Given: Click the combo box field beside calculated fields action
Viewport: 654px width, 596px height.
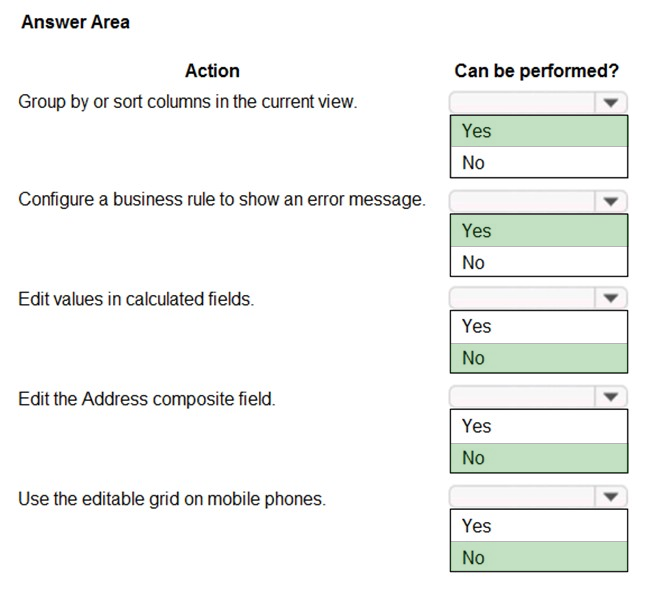Looking at the screenshot, I should coord(538,298).
